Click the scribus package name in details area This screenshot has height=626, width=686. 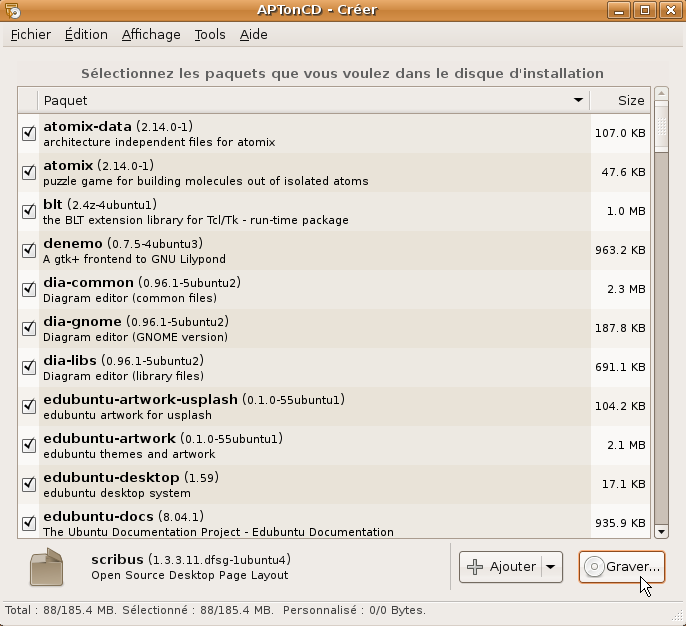pos(117,560)
